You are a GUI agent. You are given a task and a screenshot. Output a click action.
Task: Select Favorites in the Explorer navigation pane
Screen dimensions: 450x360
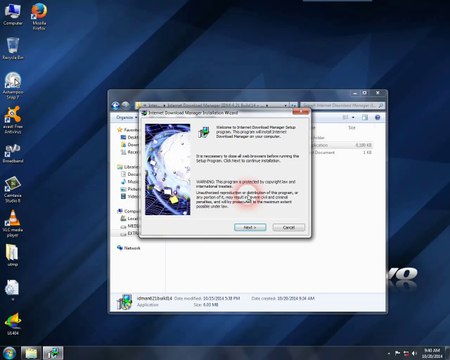point(128,130)
